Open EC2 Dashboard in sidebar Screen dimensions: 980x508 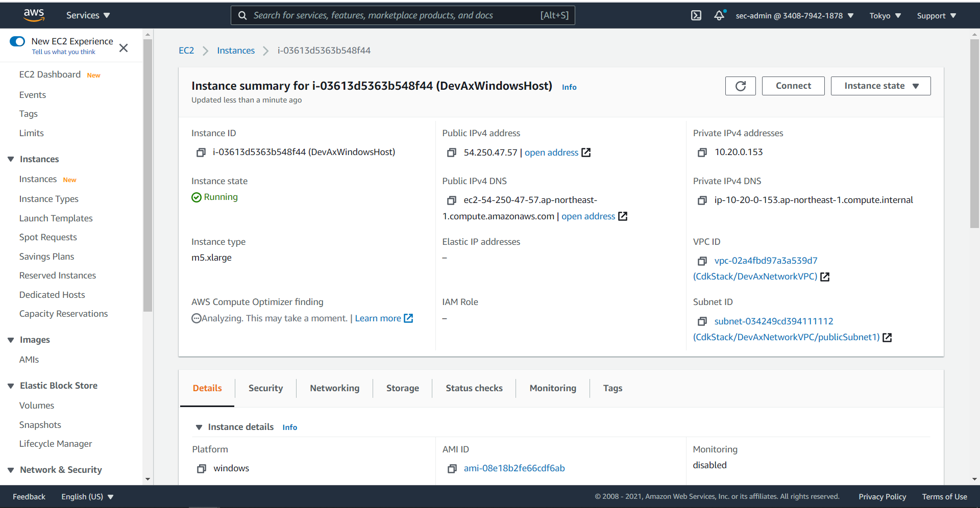pos(50,74)
